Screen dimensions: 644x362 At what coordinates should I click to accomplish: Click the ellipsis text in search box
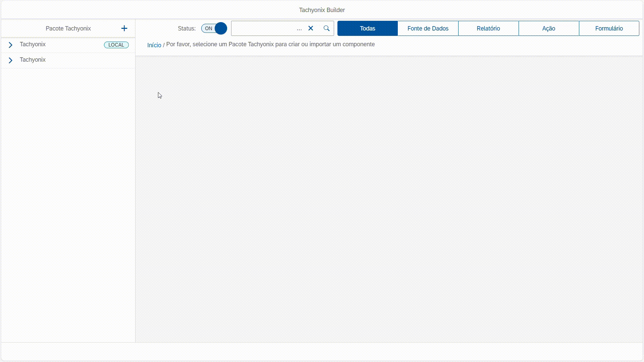coord(299,29)
